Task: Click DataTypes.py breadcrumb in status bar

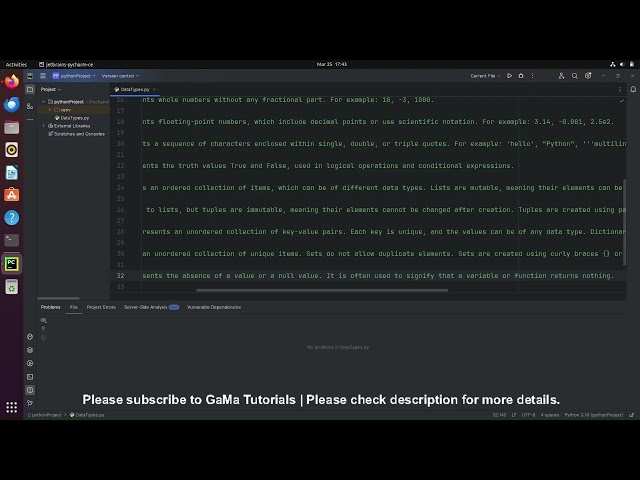Action: pos(87,415)
